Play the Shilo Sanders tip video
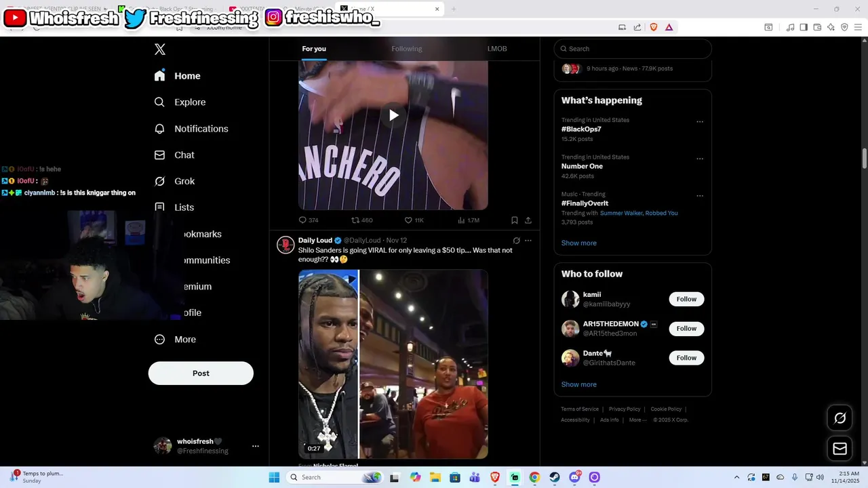The height and width of the screenshot is (488, 868). (x=393, y=364)
